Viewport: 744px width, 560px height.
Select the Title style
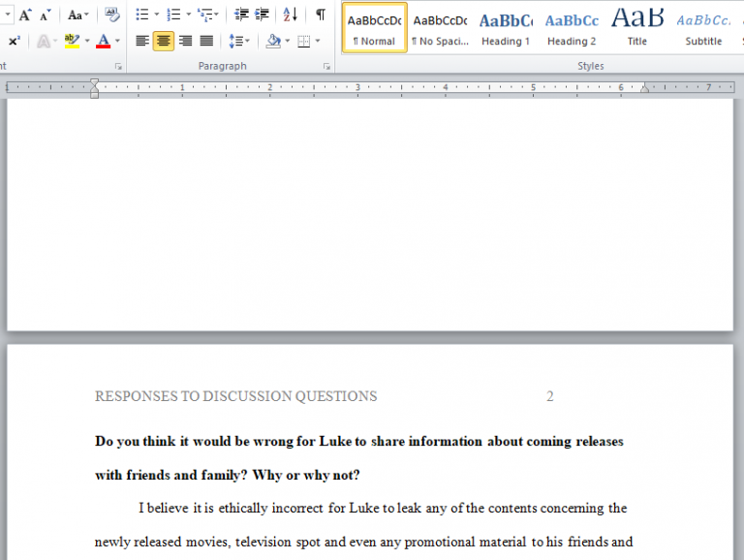(636, 28)
